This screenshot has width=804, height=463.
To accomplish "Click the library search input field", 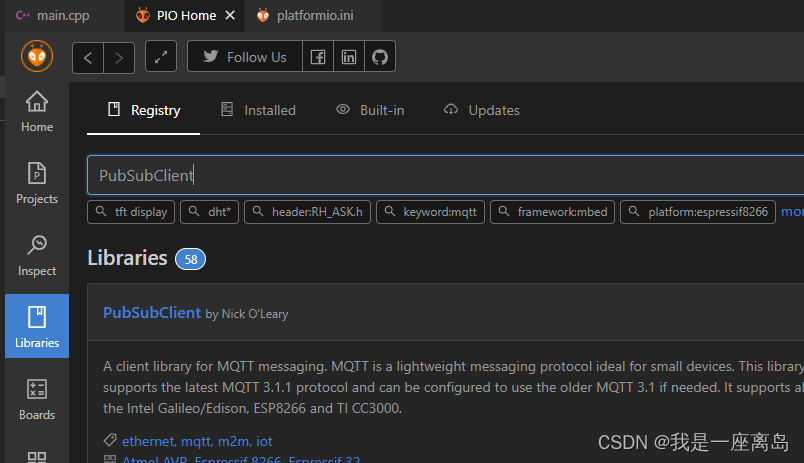I will [446, 175].
